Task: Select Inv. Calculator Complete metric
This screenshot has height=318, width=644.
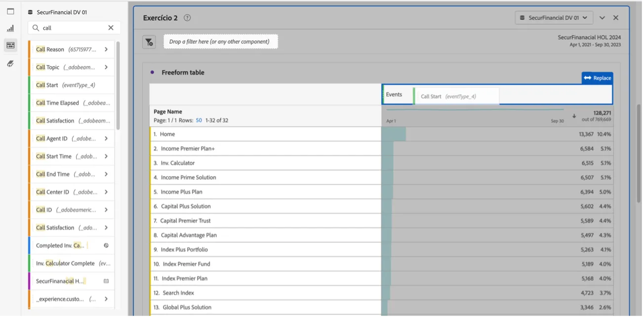Action: click(x=71, y=263)
